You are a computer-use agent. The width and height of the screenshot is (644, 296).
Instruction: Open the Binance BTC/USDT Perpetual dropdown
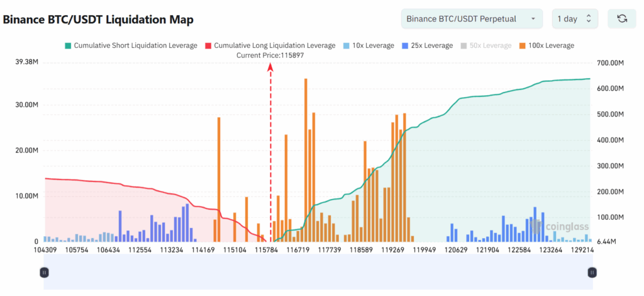pos(472,18)
